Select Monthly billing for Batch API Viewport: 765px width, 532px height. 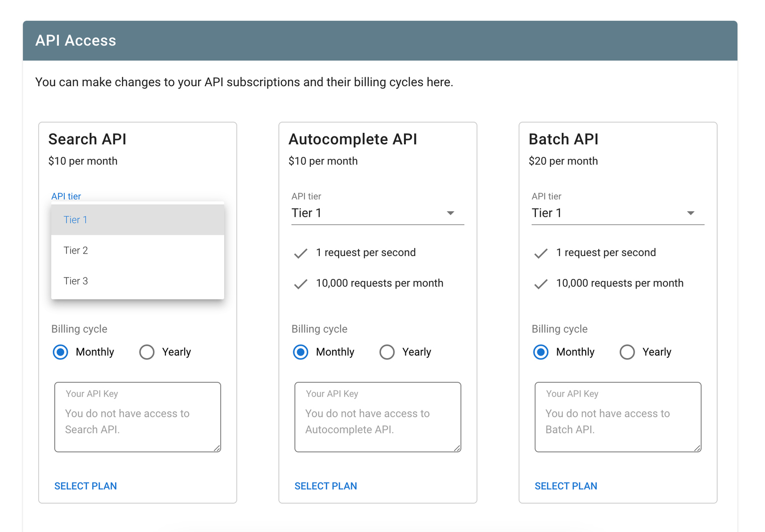(540, 352)
